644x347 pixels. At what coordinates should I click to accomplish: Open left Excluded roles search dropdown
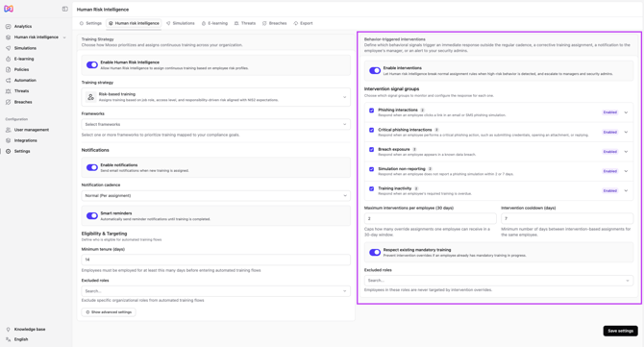(215, 290)
